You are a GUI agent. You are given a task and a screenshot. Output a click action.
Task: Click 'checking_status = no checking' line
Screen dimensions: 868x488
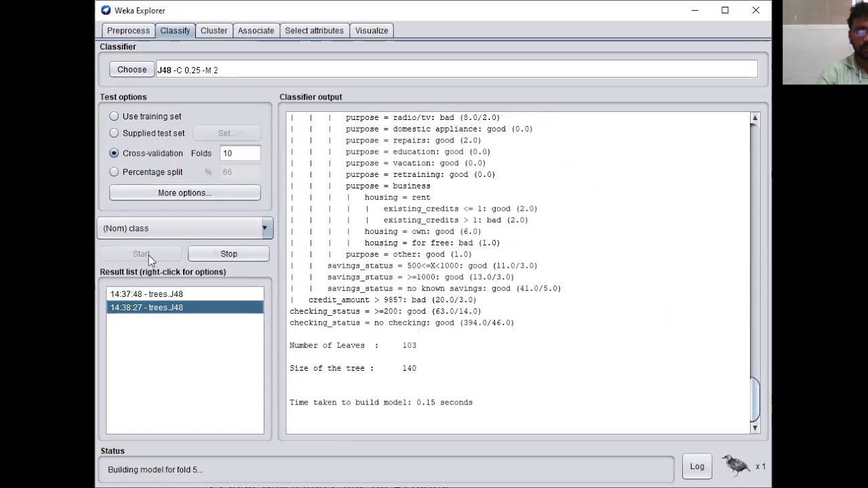tap(401, 323)
